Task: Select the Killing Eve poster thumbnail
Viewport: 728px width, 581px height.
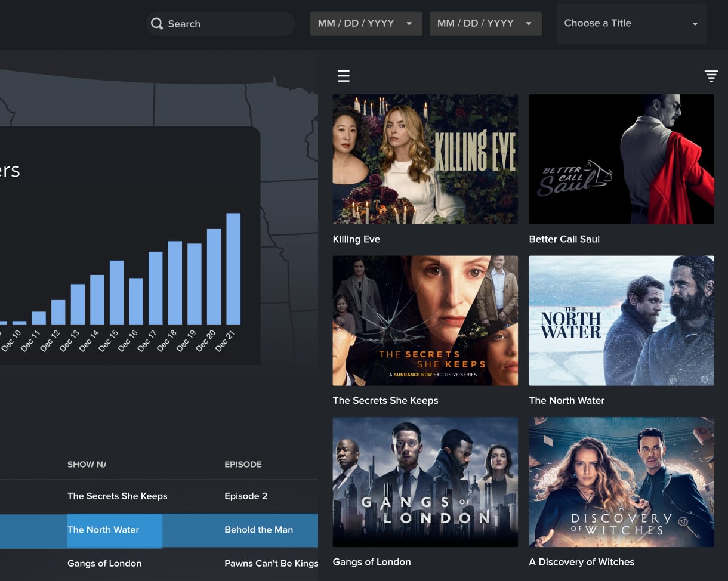Action: tap(425, 159)
